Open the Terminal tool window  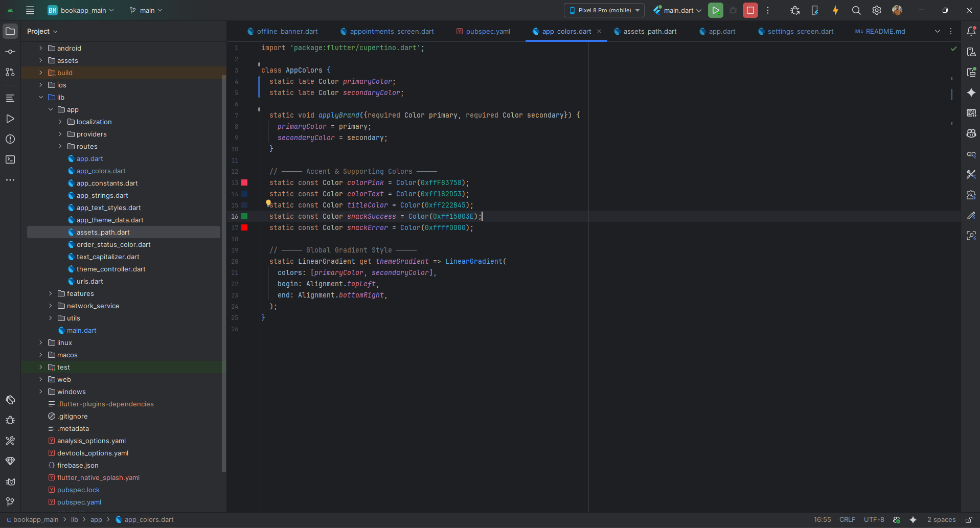(x=10, y=159)
